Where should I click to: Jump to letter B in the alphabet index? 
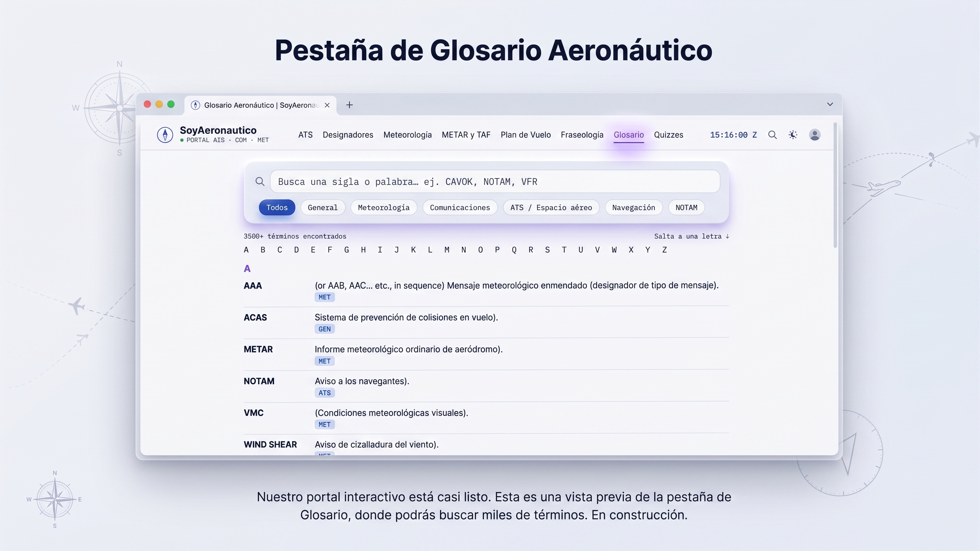coord(263,250)
